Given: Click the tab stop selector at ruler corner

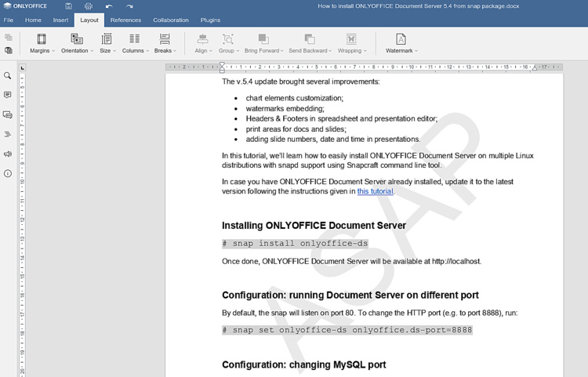Looking at the screenshot, I should click(23, 67).
